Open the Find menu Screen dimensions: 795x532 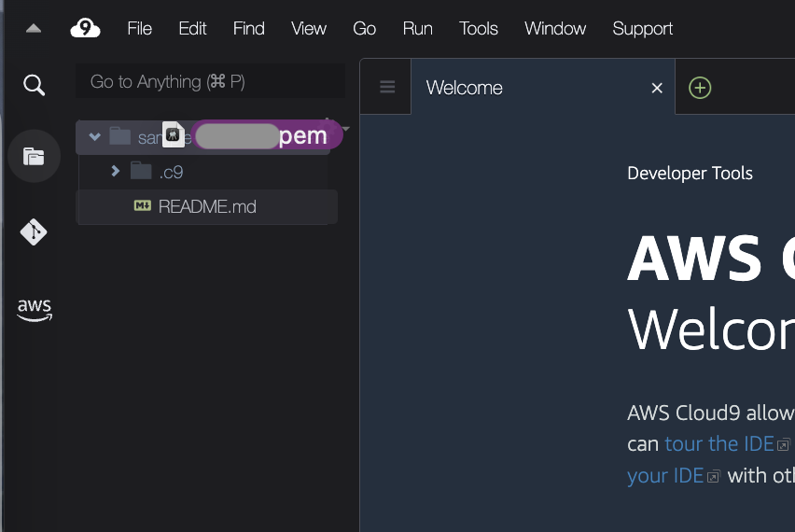pyautogui.click(x=249, y=28)
